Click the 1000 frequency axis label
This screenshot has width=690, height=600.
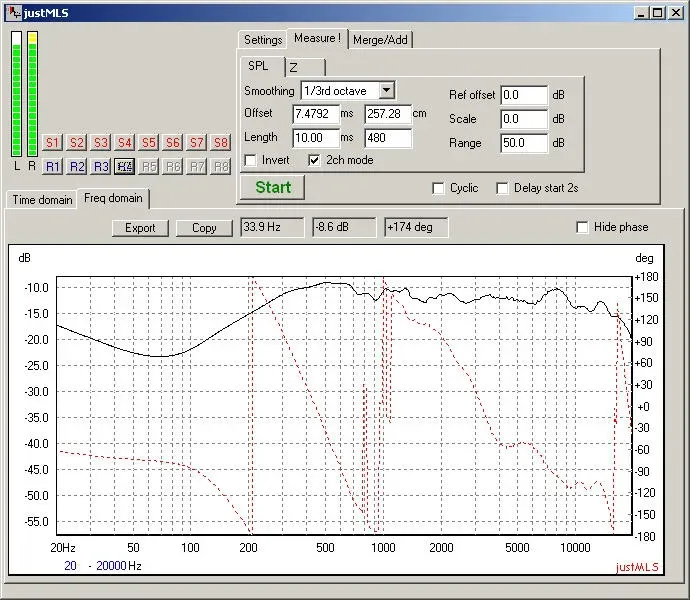tap(383, 548)
